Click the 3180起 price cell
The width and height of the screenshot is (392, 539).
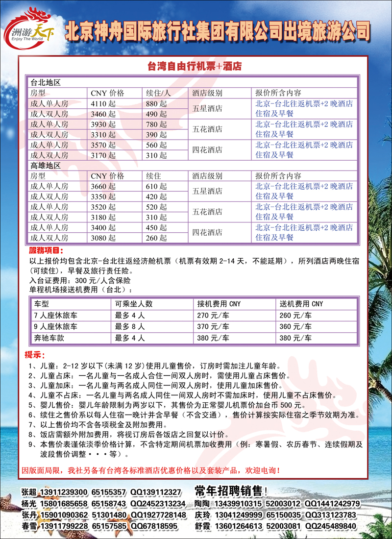tap(103, 217)
